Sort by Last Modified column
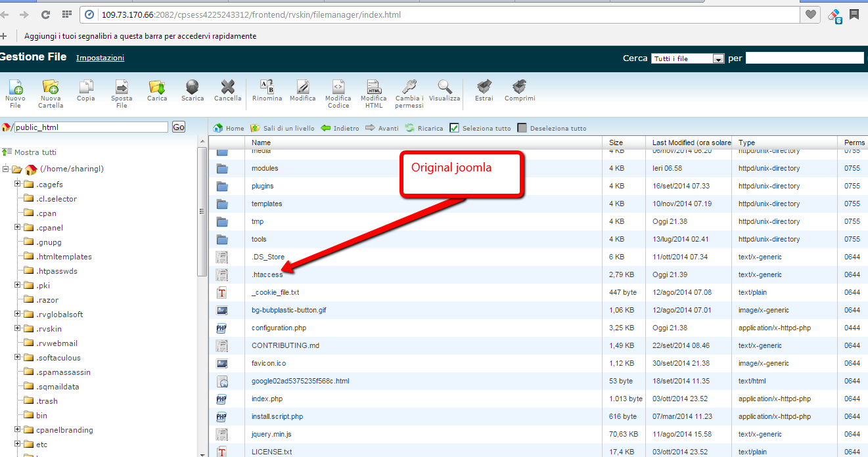 691,142
